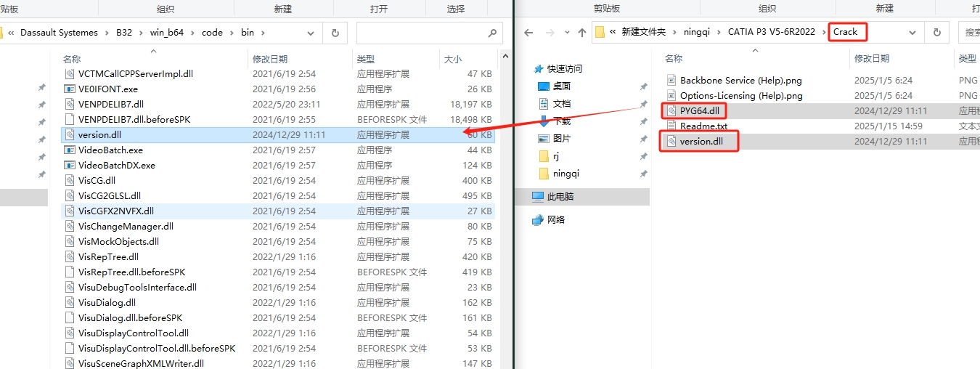Open address history dropdown in left window
The image size is (980, 369).
[x=311, y=33]
